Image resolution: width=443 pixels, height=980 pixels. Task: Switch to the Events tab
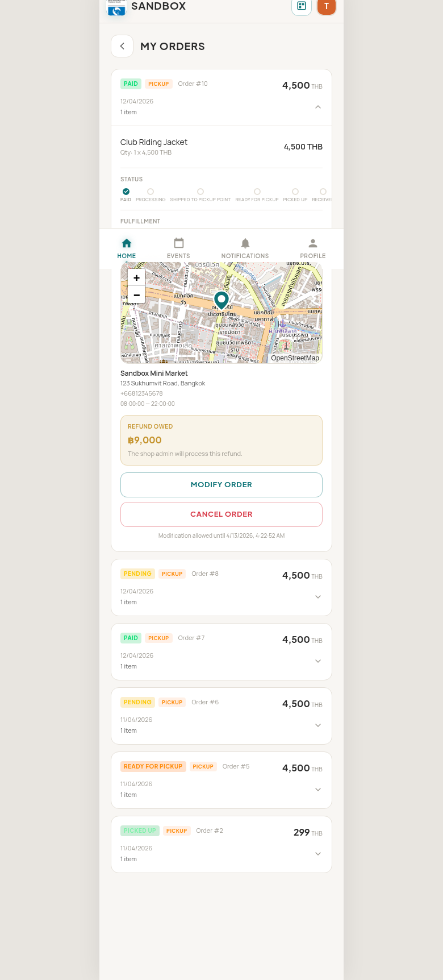tap(178, 248)
